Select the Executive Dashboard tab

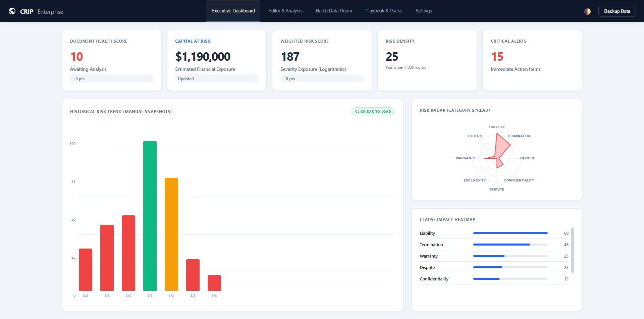233,11
